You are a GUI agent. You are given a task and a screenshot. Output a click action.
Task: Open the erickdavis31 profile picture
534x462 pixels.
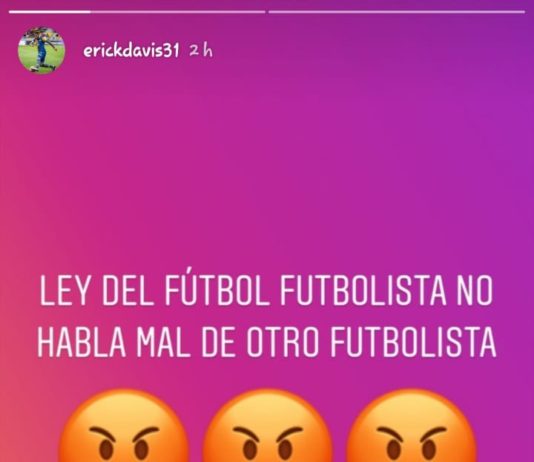click(41, 50)
